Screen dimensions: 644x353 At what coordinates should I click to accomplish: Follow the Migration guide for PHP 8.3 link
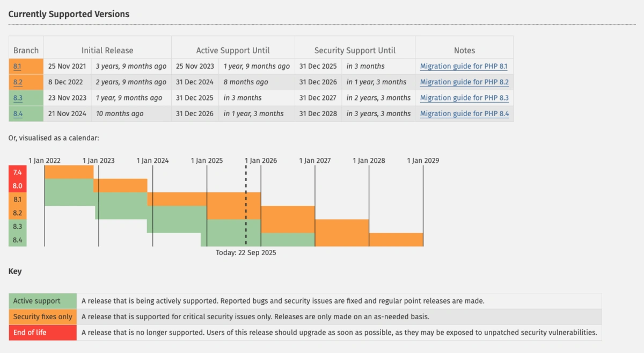[x=464, y=98]
